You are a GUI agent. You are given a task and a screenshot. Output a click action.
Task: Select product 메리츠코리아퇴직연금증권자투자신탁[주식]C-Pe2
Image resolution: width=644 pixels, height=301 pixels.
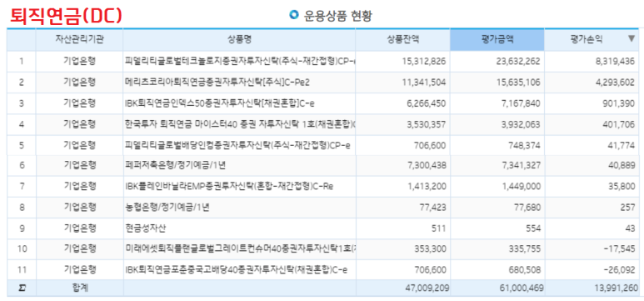pos(217,83)
